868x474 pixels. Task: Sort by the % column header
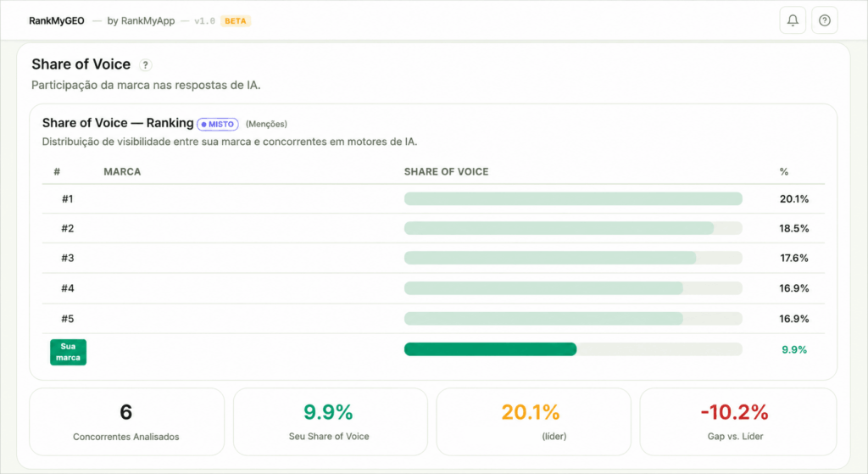784,171
